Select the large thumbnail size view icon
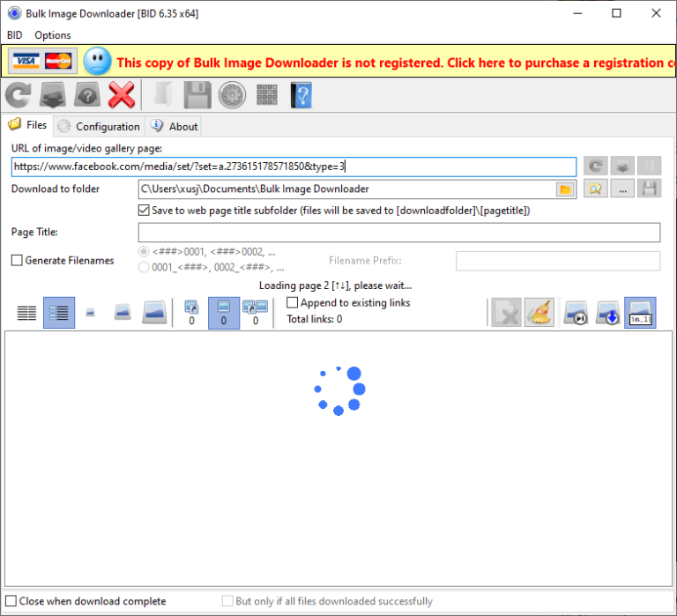 pyautogui.click(x=154, y=313)
